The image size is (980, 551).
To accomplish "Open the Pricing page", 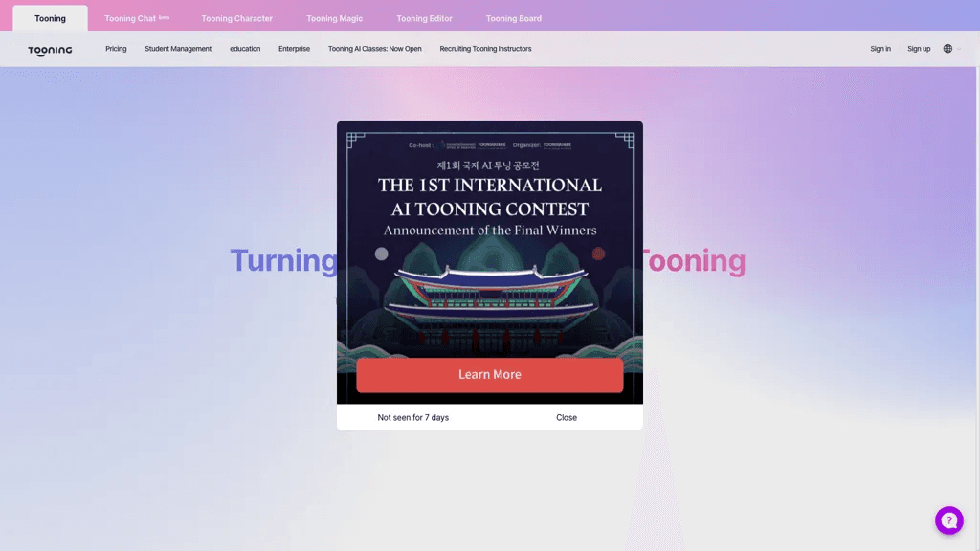I will click(116, 49).
